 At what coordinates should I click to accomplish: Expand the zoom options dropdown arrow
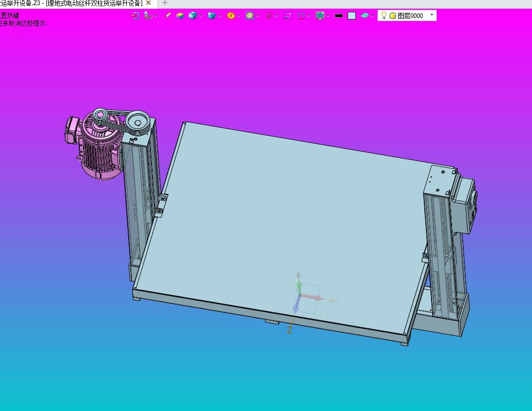(x=258, y=16)
